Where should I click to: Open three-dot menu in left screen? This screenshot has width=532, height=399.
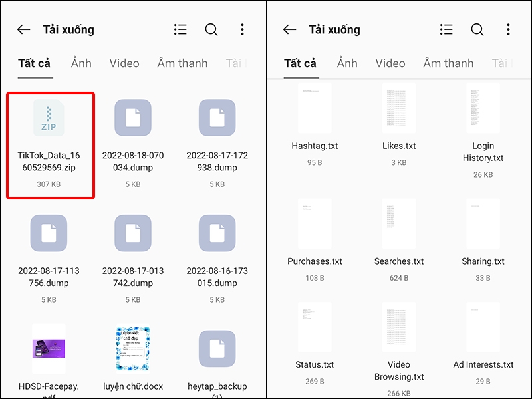pyautogui.click(x=242, y=29)
